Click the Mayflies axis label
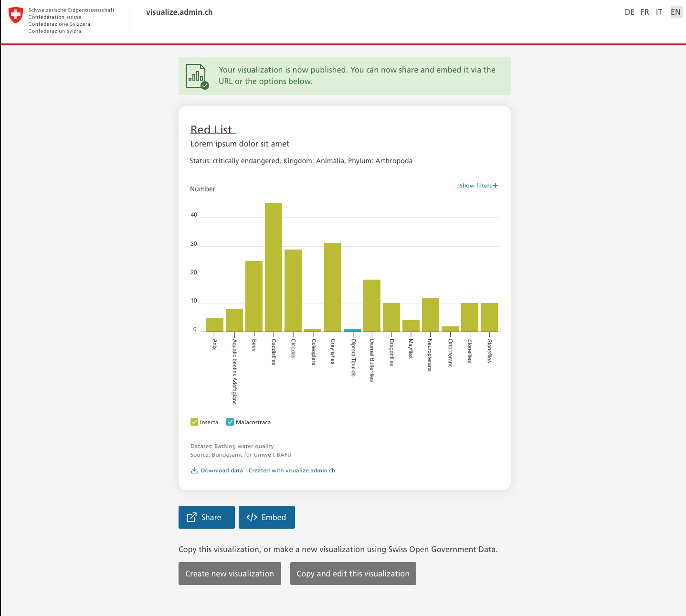Viewport: 686px width, 616px height. [411, 348]
